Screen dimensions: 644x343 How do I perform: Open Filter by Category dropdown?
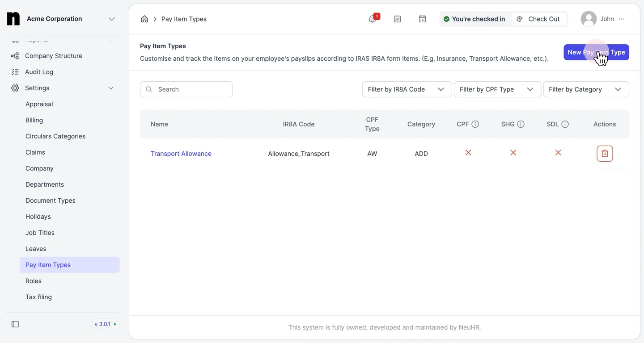click(x=586, y=89)
